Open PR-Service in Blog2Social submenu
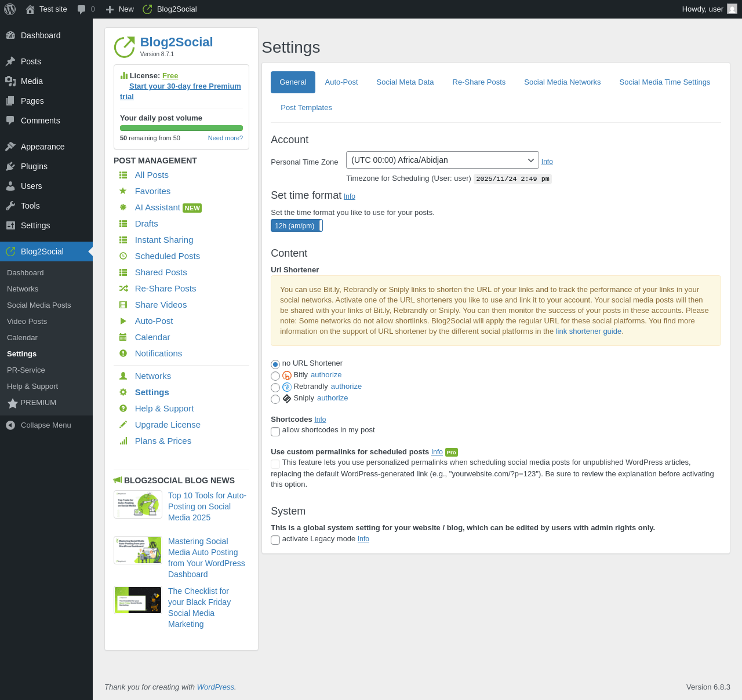This screenshot has height=700, width=742. (x=46, y=370)
